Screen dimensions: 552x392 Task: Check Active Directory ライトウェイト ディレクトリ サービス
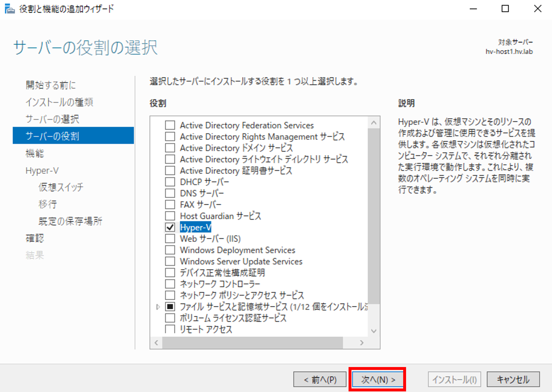click(x=170, y=159)
